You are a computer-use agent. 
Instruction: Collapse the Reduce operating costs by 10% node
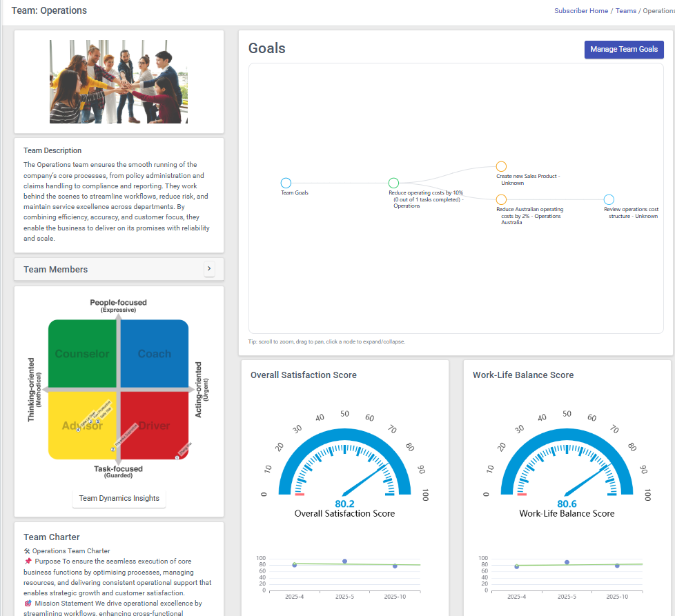tap(393, 183)
